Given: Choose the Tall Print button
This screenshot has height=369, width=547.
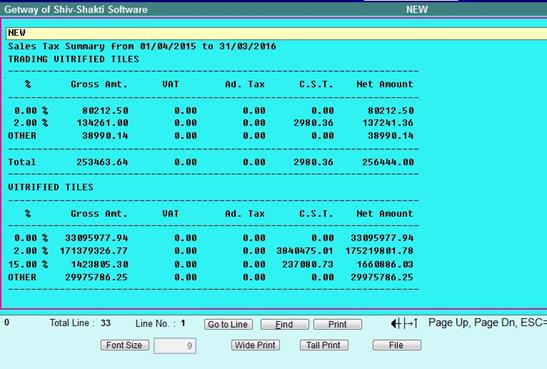Looking at the screenshot, I should click(x=324, y=345).
